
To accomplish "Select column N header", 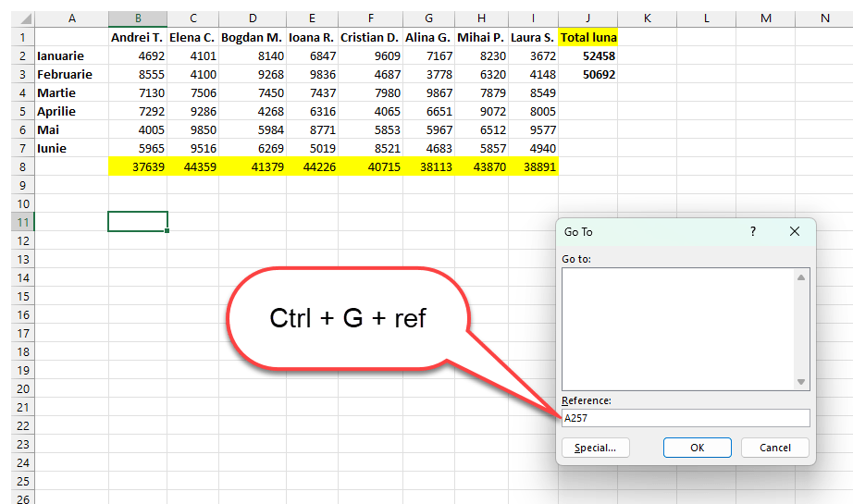I will click(824, 18).
